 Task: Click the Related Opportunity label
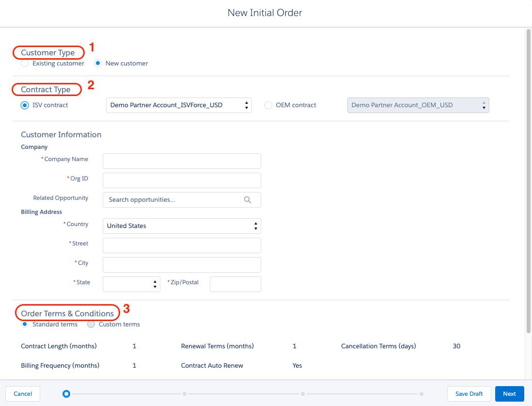[x=61, y=198]
